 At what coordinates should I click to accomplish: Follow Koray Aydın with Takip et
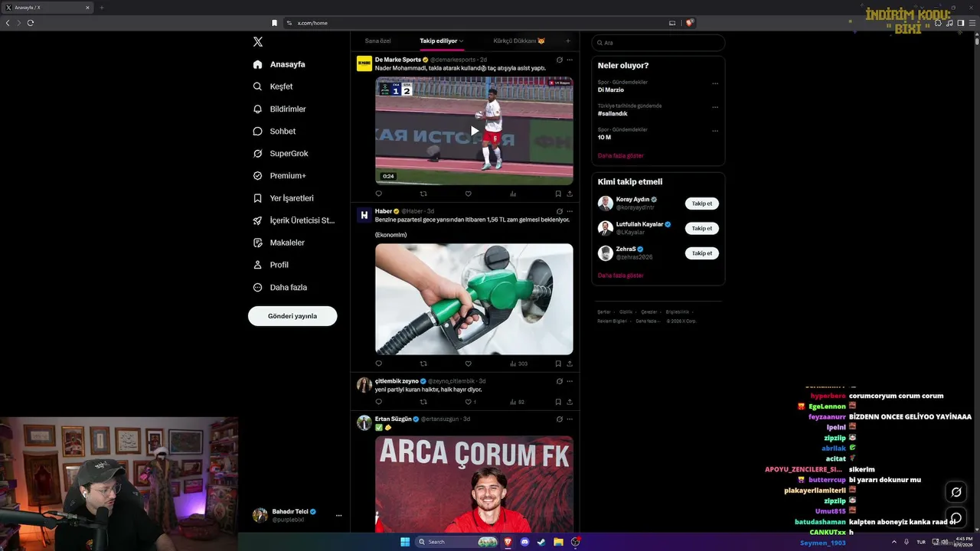[702, 204]
